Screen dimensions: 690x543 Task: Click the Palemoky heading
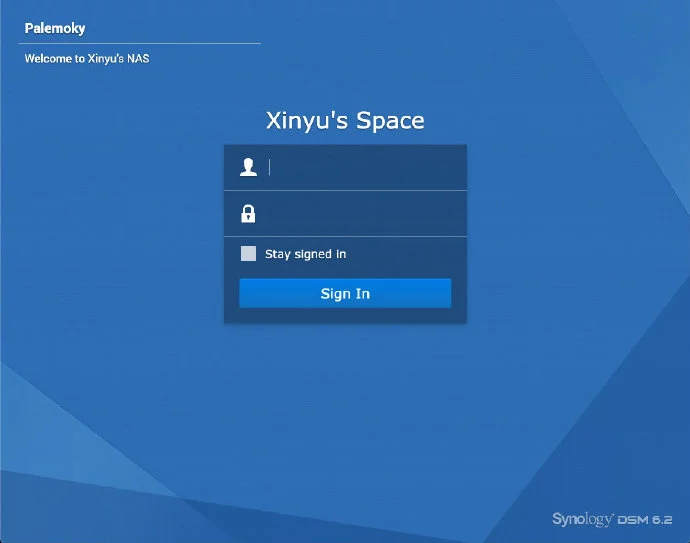click(x=55, y=28)
